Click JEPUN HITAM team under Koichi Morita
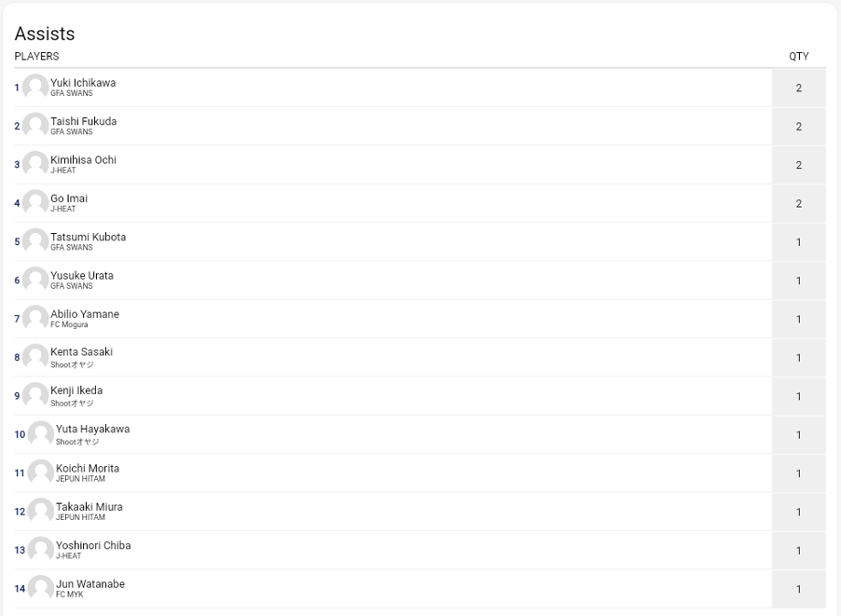Image resolution: width=841 pixels, height=616 pixels. tap(80, 479)
